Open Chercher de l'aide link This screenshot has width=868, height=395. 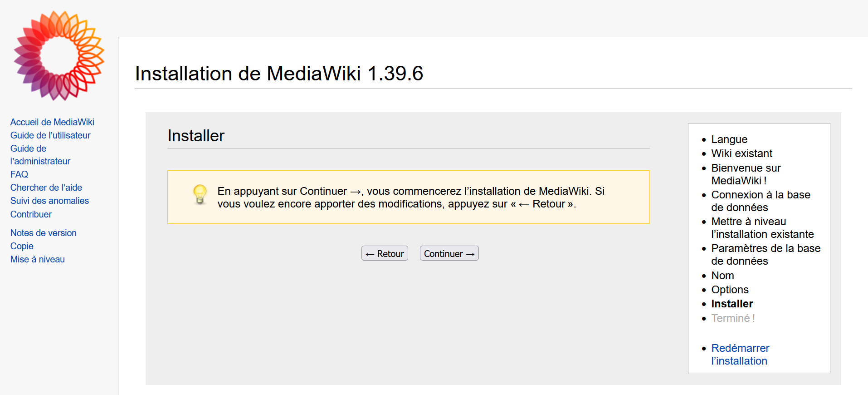pos(46,188)
